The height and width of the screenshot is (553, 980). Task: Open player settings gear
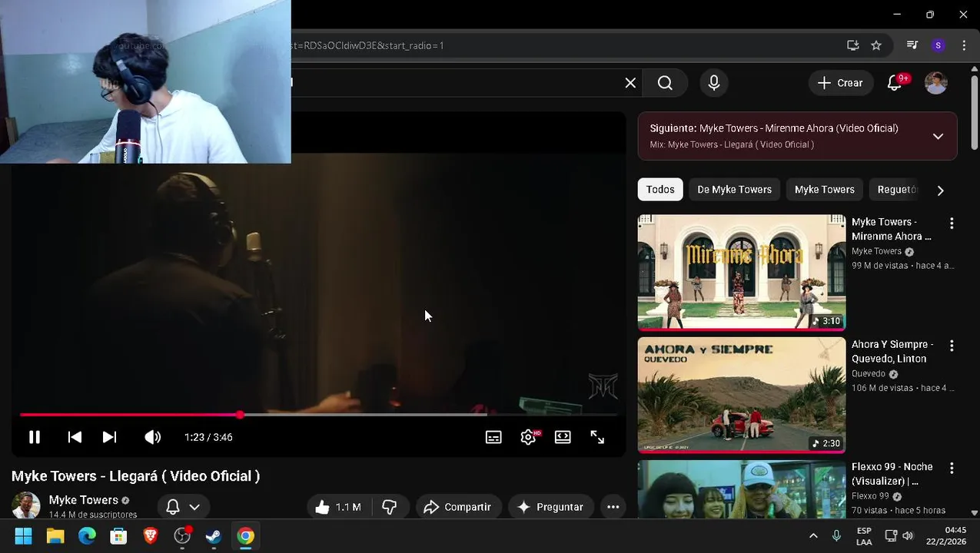click(528, 437)
